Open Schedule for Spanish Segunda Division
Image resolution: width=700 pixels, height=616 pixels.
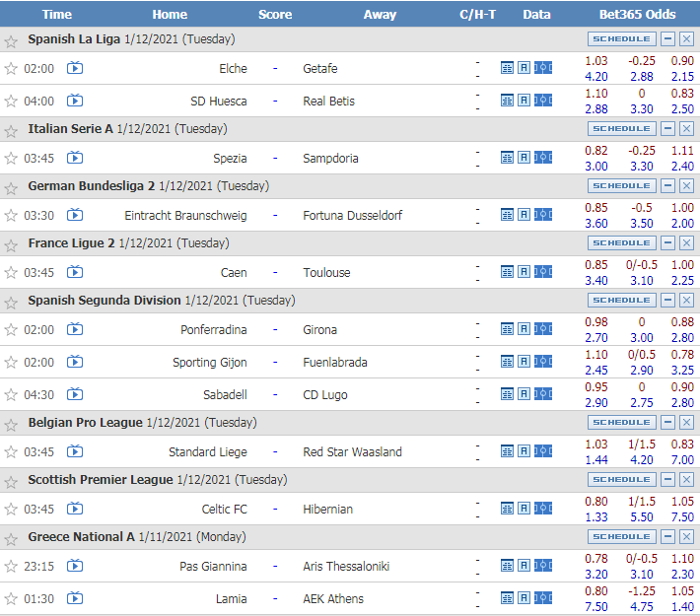(622, 300)
